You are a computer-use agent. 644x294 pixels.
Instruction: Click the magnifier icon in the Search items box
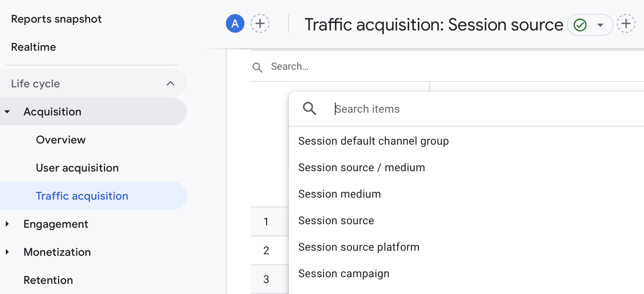click(x=310, y=108)
